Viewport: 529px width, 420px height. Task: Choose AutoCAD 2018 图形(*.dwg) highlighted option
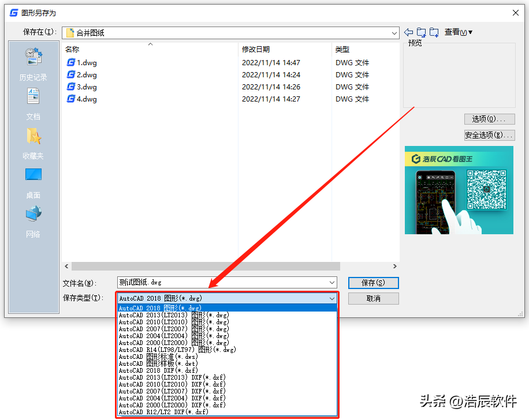(x=228, y=308)
